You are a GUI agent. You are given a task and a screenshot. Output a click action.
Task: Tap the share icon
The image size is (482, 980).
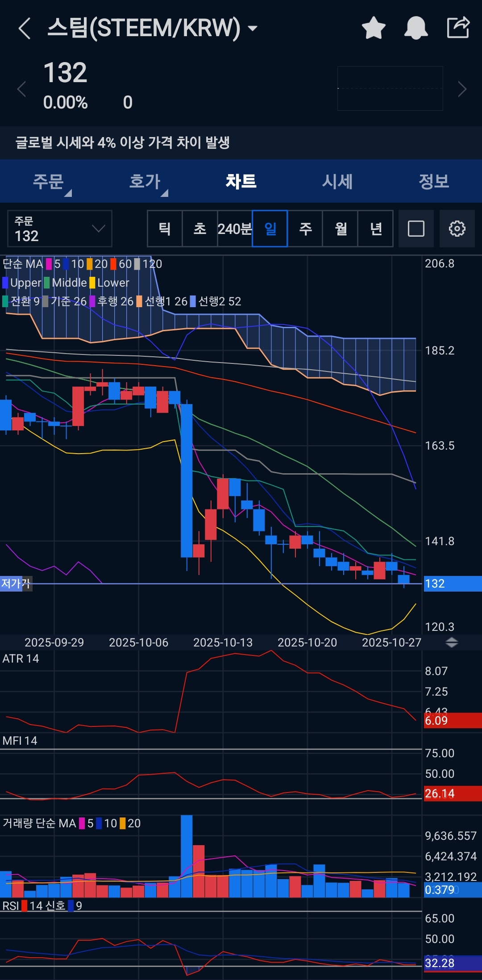[458, 27]
